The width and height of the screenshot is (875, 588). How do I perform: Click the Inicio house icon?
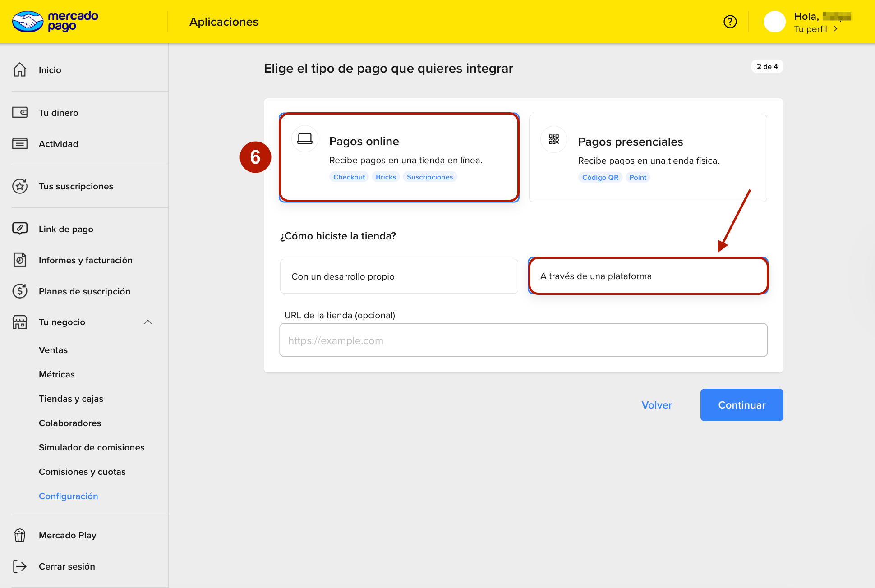pyautogui.click(x=20, y=69)
